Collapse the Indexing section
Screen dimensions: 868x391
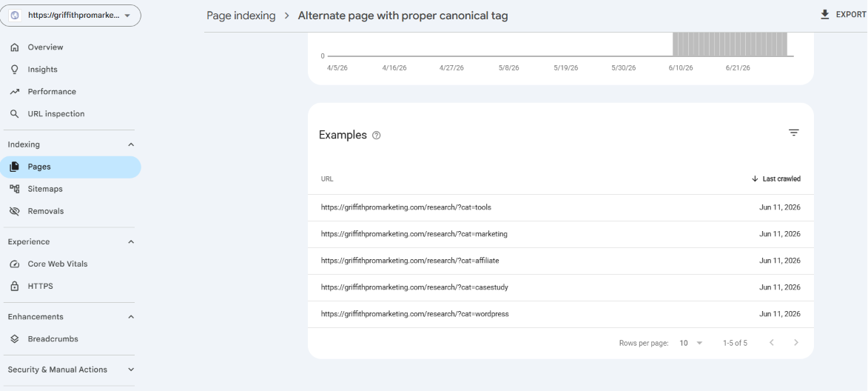coord(131,144)
